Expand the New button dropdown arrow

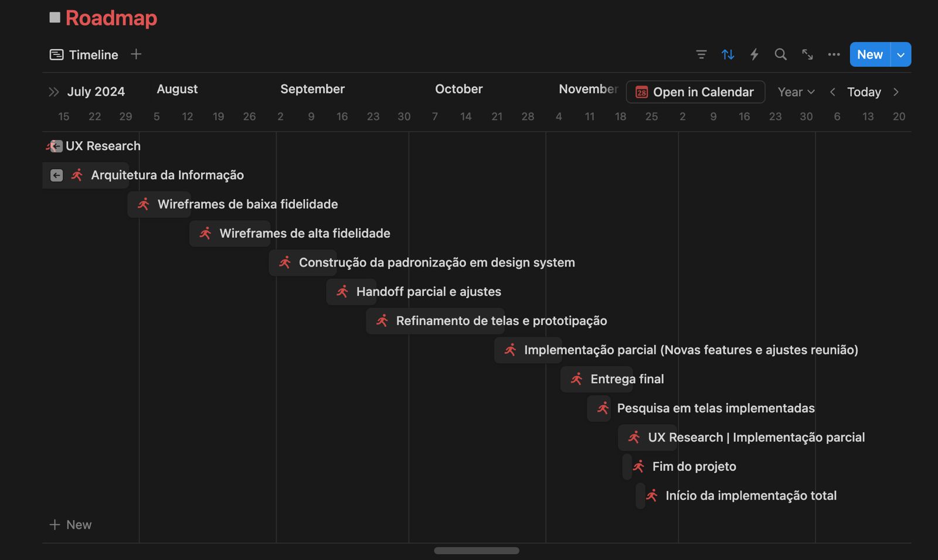tap(901, 54)
